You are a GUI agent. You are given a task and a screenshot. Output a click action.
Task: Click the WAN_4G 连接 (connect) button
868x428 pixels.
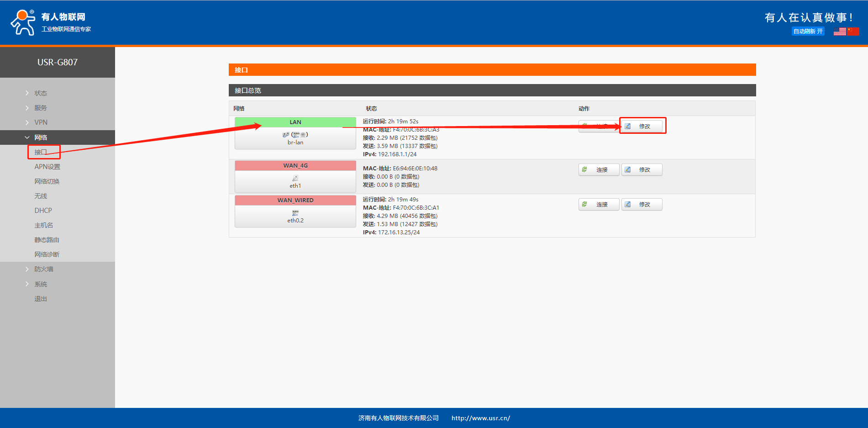[x=599, y=170]
